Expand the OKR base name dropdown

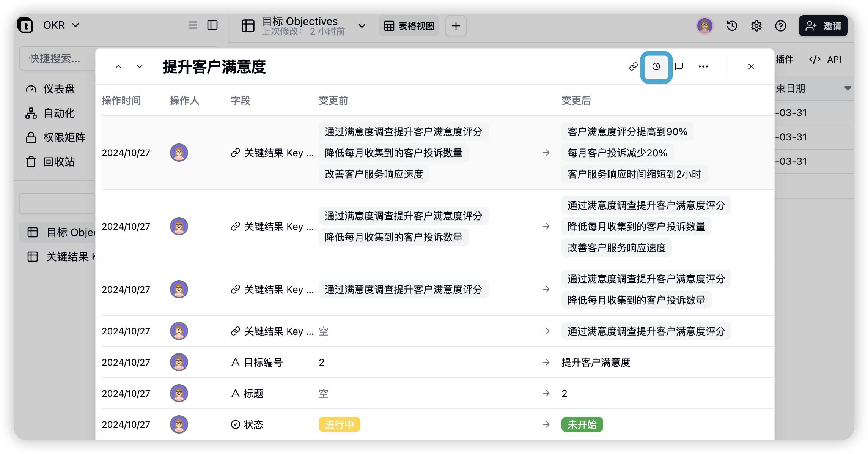[75, 25]
